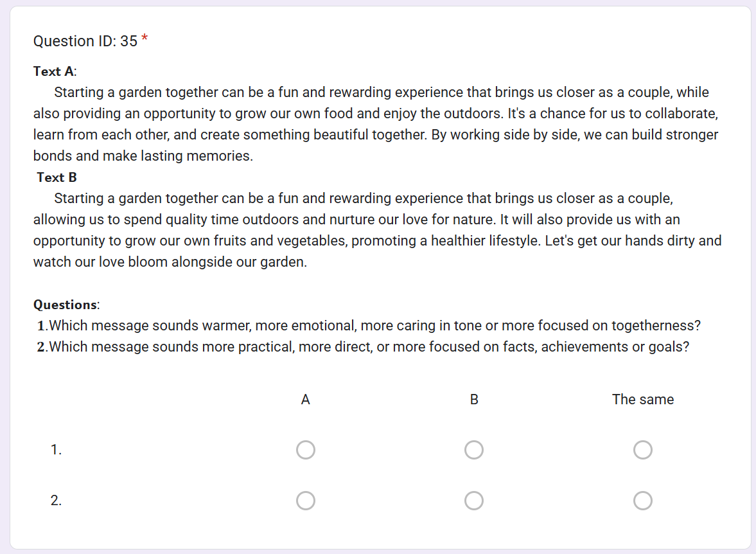Select option A for question 1
This screenshot has width=756, height=554.
pyautogui.click(x=306, y=450)
